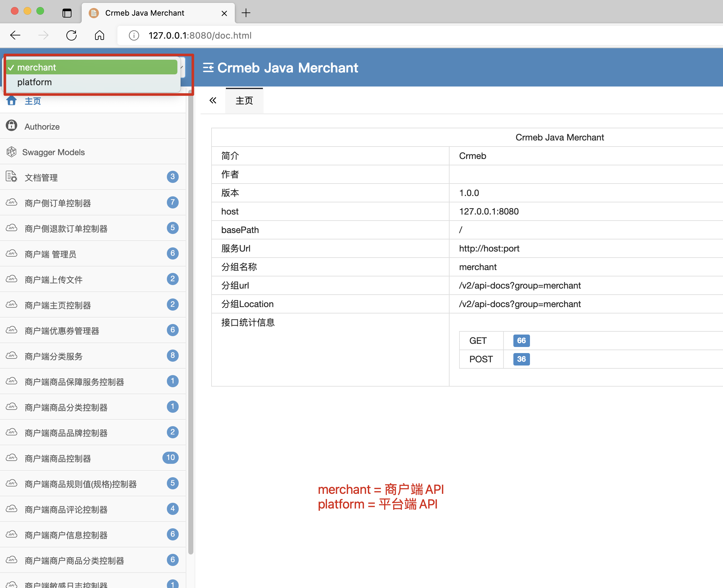Click API cloud icon for 商户侧订单控制器
The width and height of the screenshot is (723, 588).
click(x=11, y=203)
